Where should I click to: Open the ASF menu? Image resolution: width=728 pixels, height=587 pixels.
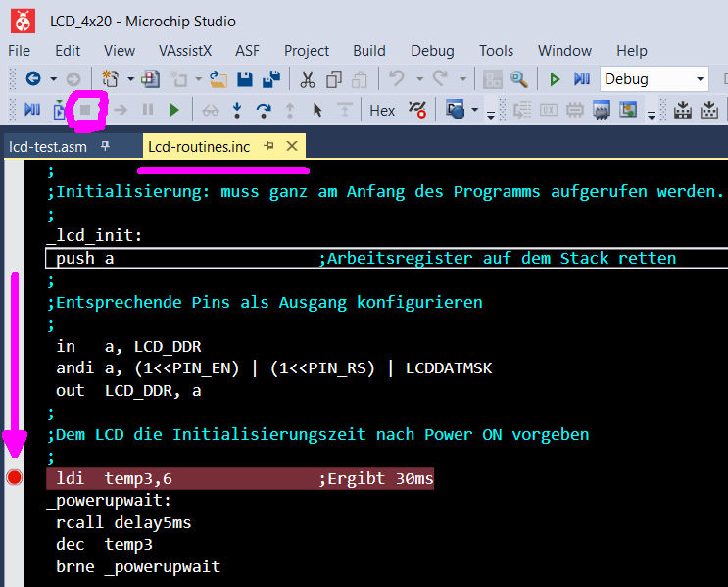[247, 51]
